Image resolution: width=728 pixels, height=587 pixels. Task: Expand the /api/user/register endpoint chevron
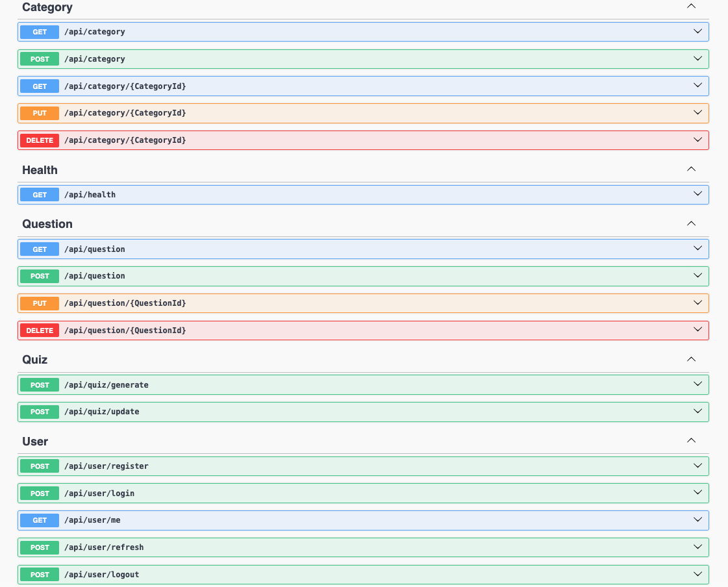point(697,466)
